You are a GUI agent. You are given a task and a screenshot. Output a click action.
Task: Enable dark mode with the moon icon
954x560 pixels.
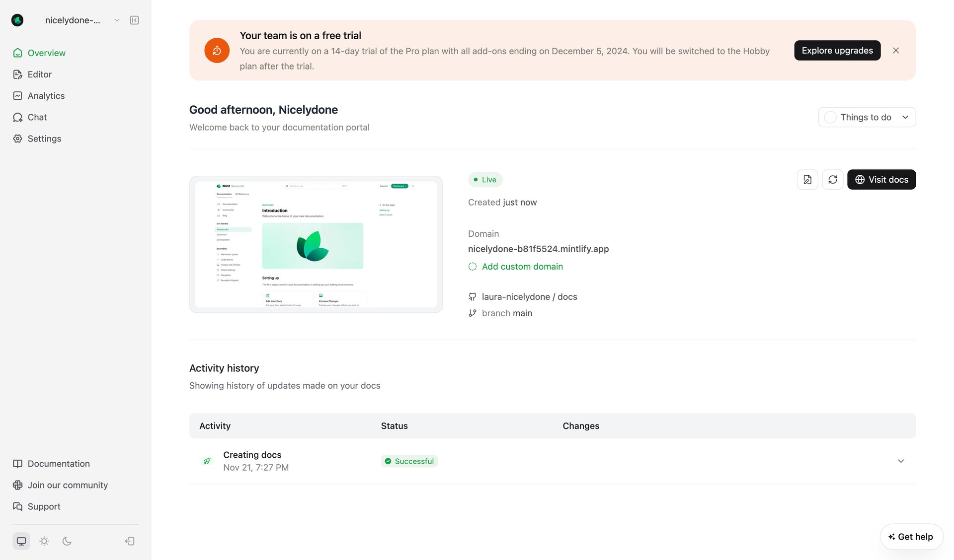67,541
